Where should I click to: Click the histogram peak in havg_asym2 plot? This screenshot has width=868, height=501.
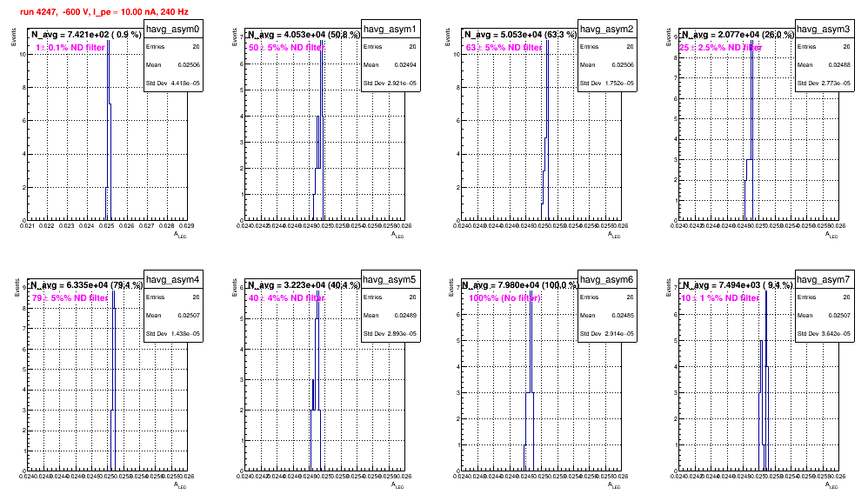[547, 41]
